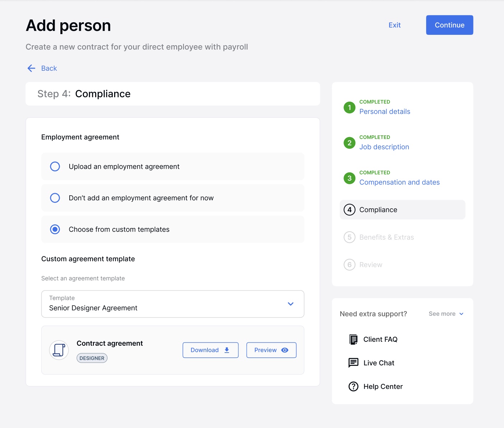Click the back arrow icon

pos(31,68)
